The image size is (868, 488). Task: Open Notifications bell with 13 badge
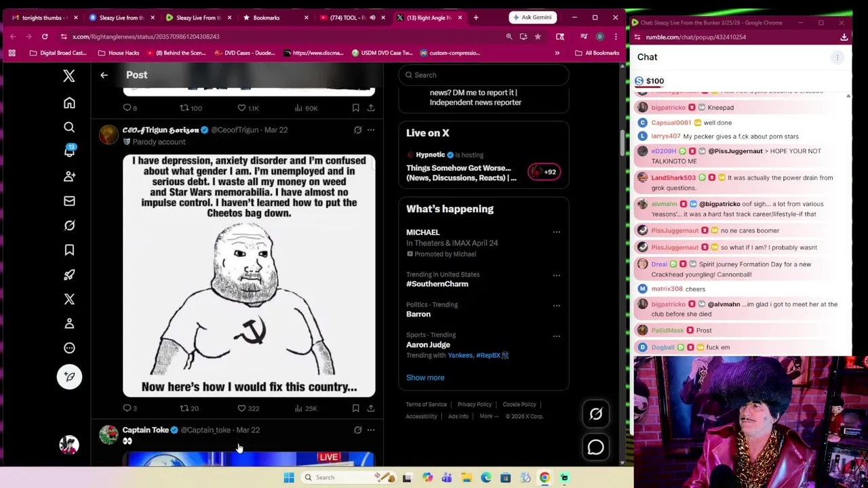69,151
